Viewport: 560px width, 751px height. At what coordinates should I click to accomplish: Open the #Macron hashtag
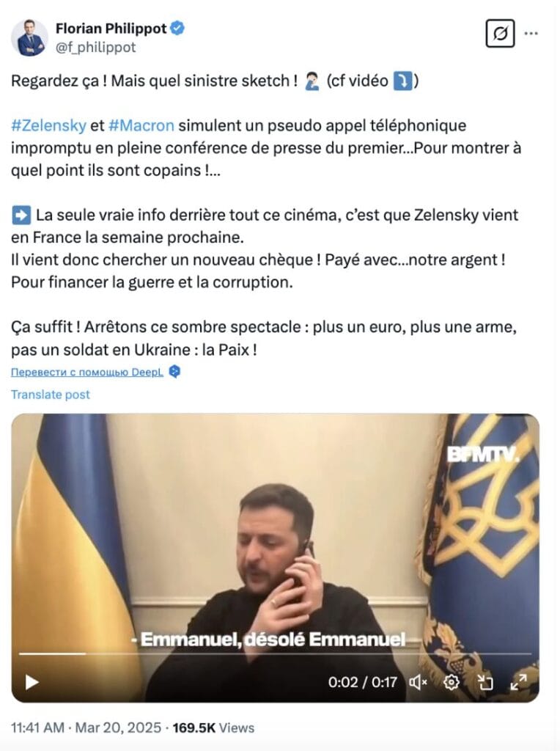[141, 125]
